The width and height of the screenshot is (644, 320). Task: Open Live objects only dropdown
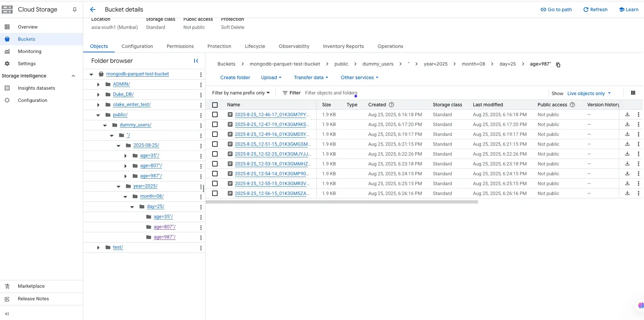click(589, 93)
